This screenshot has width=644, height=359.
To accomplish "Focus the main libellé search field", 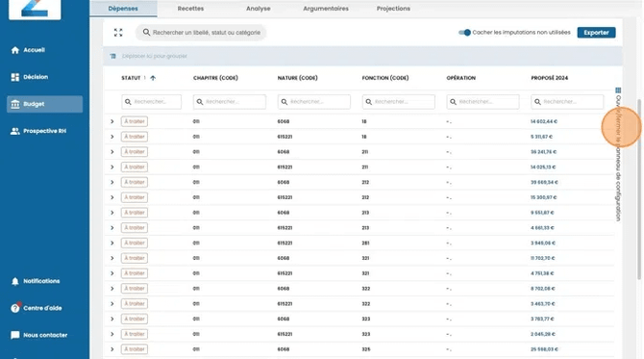I will (x=201, y=33).
